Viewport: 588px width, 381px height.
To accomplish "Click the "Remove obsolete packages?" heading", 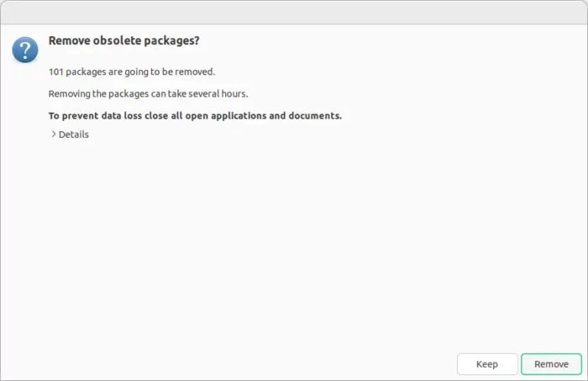I will tap(124, 40).
